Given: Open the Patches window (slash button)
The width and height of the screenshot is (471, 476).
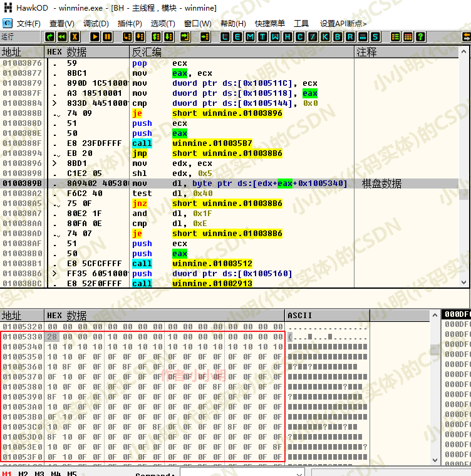Looking at the screenshot, I should [x=313, y=37].
